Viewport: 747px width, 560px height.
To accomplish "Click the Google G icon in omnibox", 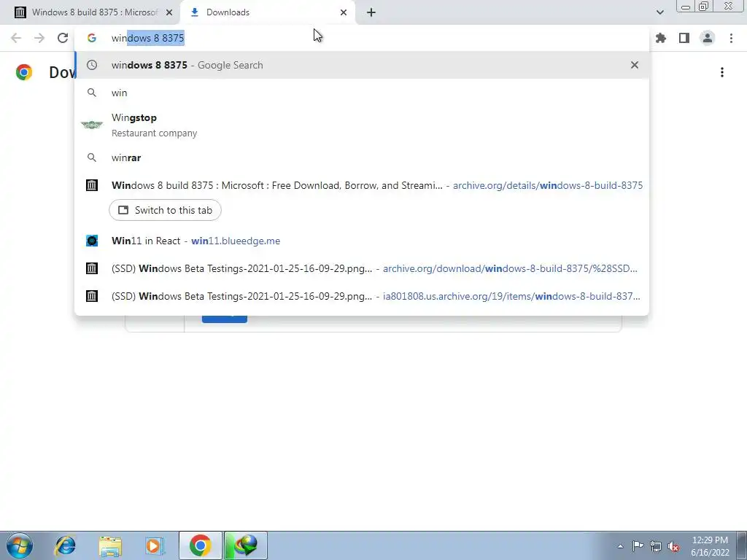I will point(92,38).
